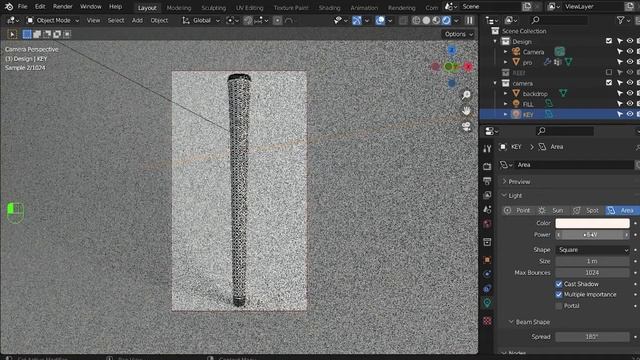Expand the backdrop object in outliner

(x=506, y=93)
